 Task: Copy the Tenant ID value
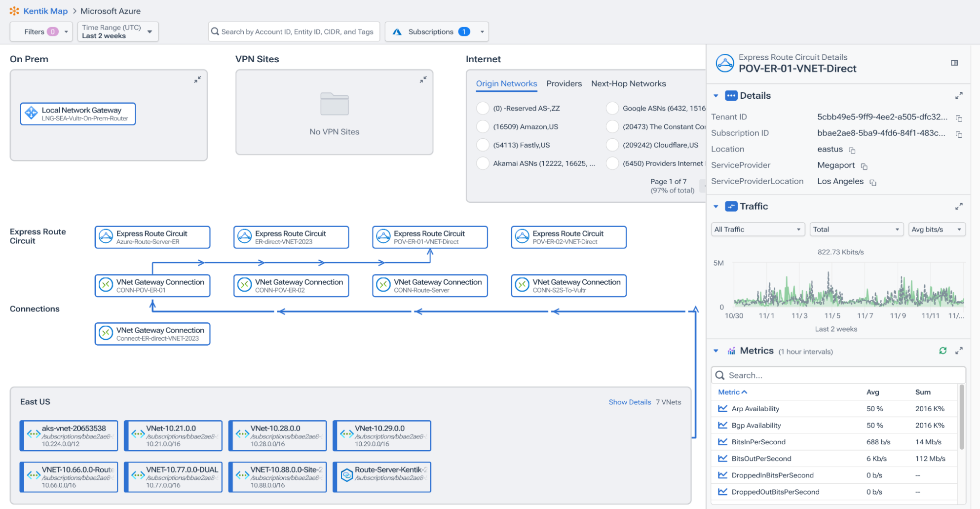[959, 118]
